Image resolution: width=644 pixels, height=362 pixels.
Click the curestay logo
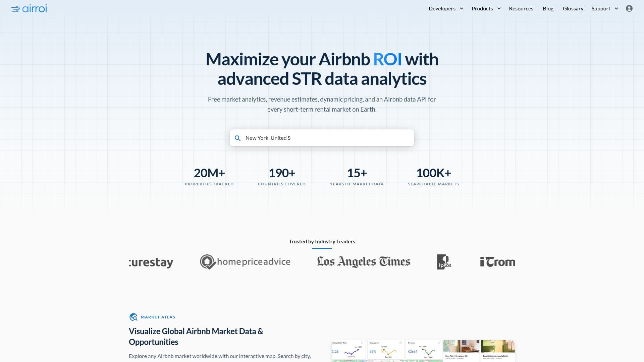point(151,262)
